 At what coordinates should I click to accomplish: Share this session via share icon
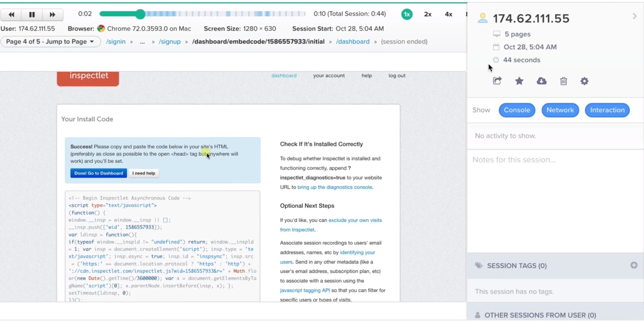pyautogui.click(x=497, y=81)
